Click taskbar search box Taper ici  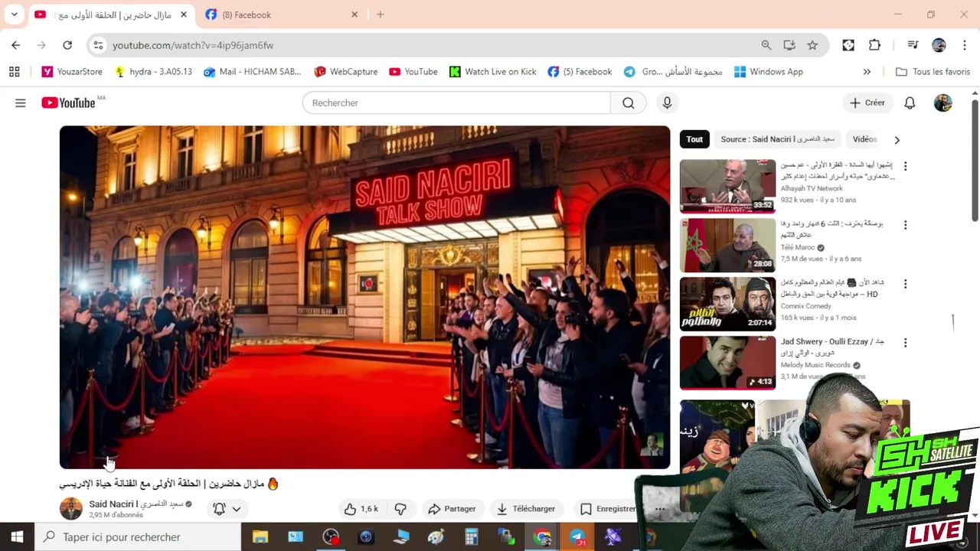(138, 537)
